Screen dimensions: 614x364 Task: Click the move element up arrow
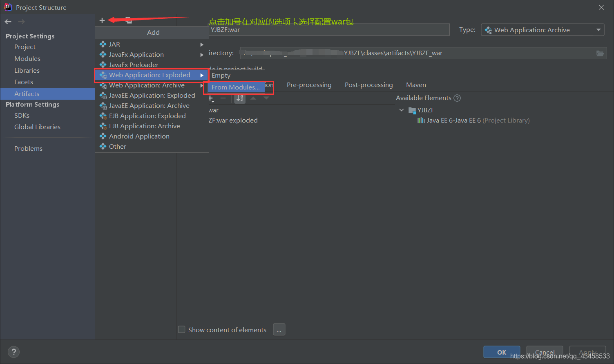click(x=253, y=98)
